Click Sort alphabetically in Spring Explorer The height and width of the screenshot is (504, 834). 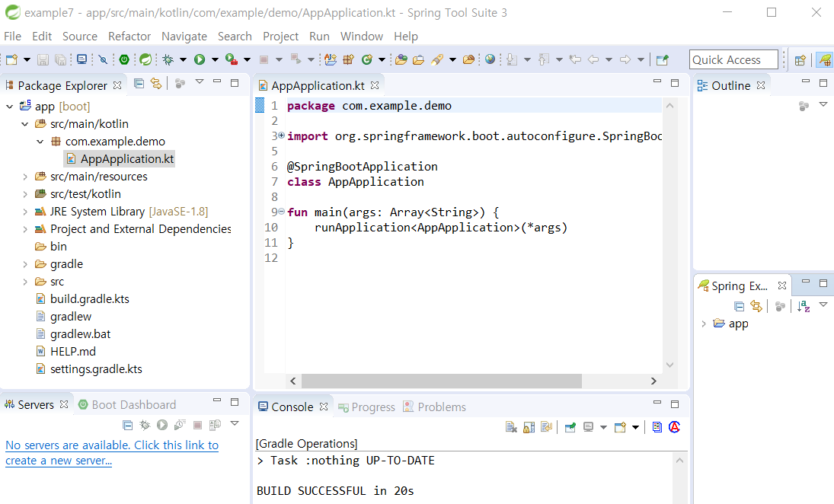pos(803,306)
